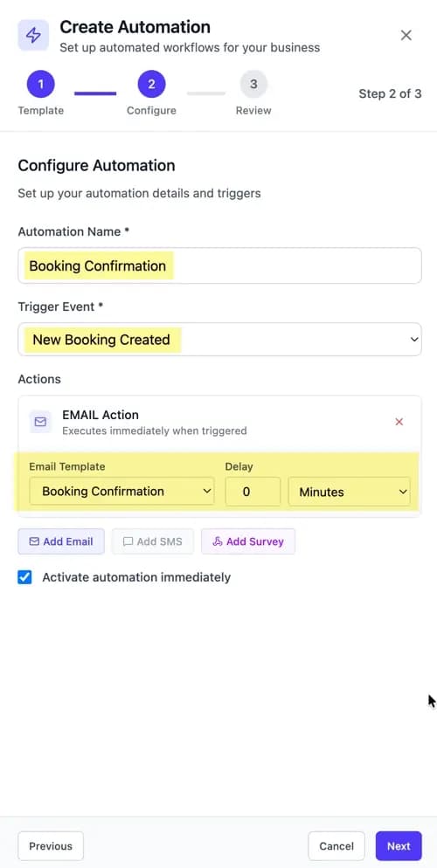Click the Cancel button
The width and height of the screenshot is (437, 868).
pos(336,846)
